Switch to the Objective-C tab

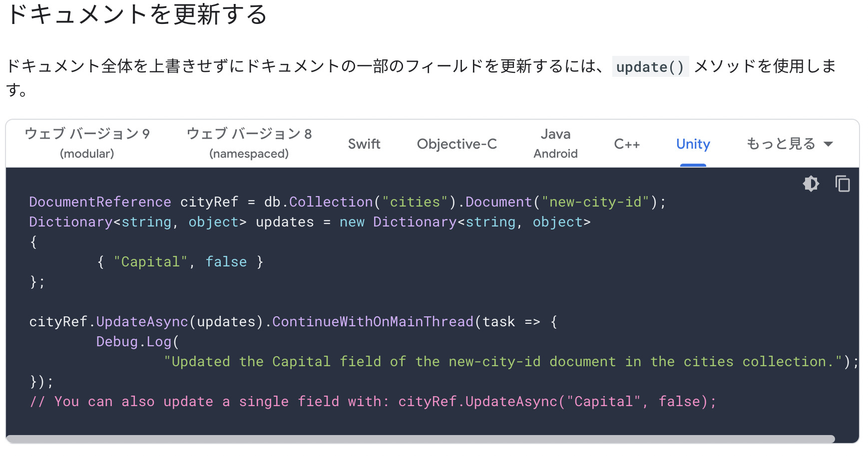[x=456, y=144]
